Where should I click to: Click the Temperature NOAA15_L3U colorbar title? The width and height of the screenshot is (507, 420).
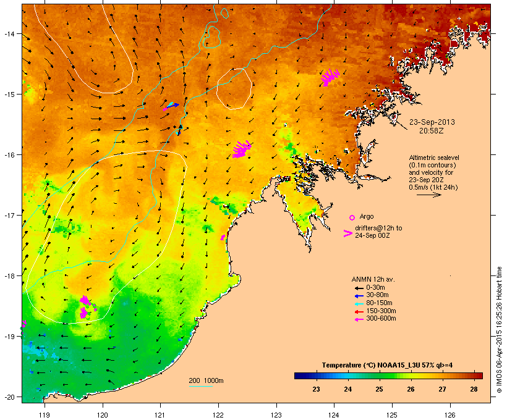tap(387, 366)
